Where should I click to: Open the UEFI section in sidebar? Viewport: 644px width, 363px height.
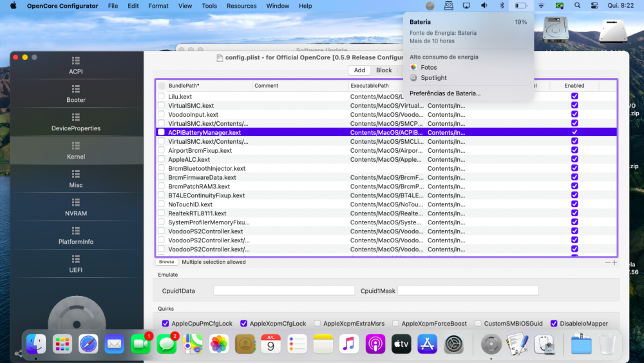[76, 264]
